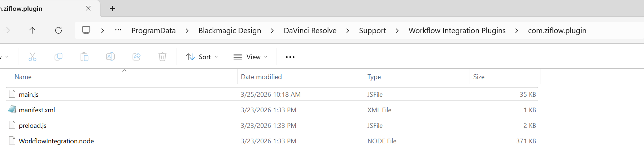Click the NODE File type cell

382,141
